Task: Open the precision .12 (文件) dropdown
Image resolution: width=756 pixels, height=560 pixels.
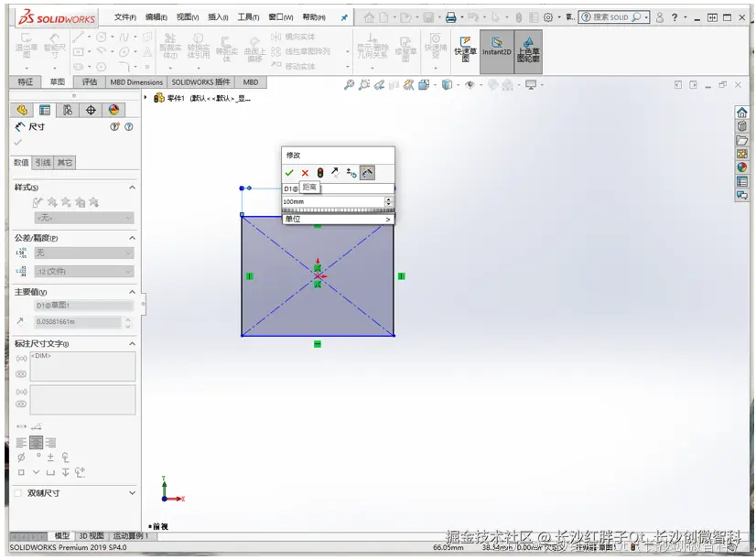Action: (x=84, y=272)
